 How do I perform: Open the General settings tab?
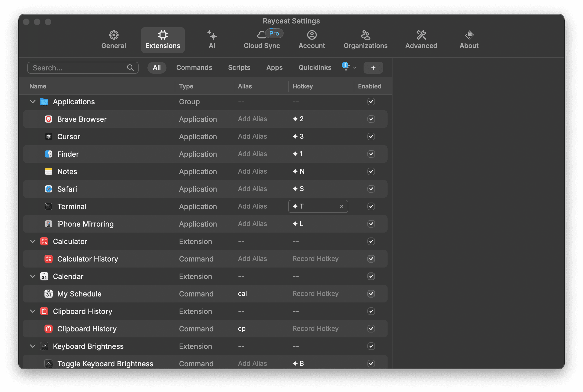tap(114, 40)
